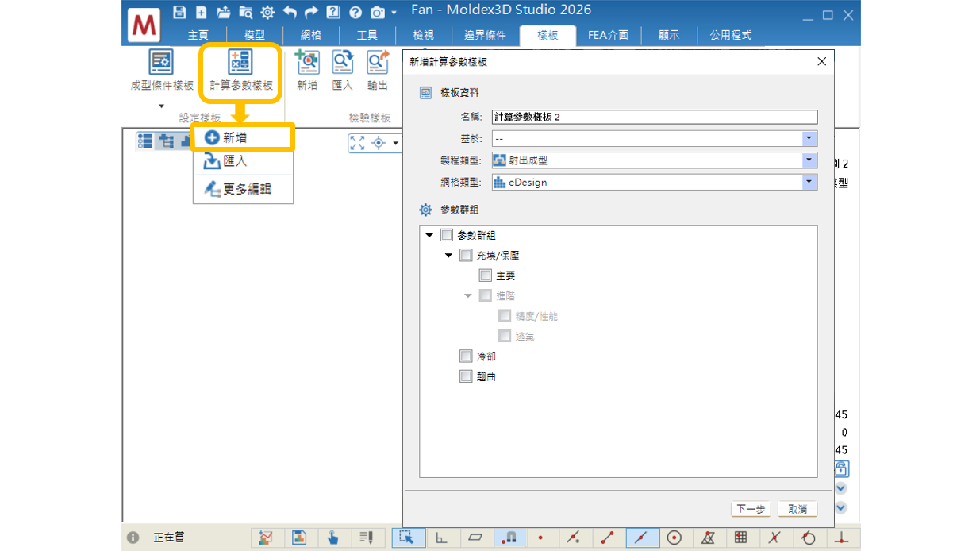The height and width of the screenshot is (551, 980).
Task: Switch to the 主頁 ribbon tab
Action: tap(198, 35)
